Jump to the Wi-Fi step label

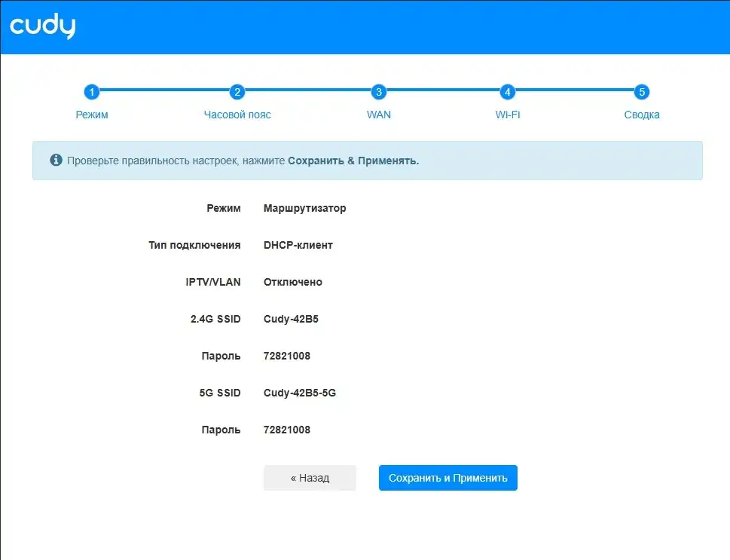pos(508,115)
